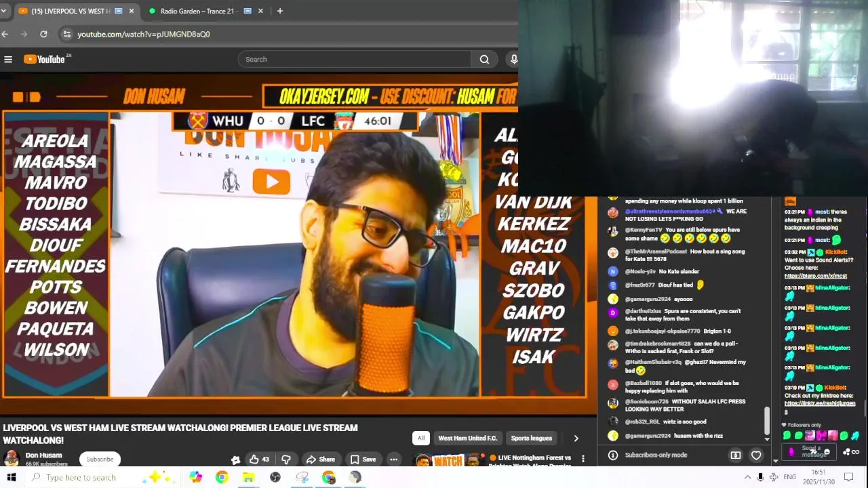868x488 pixels.
Task: Open the Don Husam channel name link
Action: click(43, 455)
